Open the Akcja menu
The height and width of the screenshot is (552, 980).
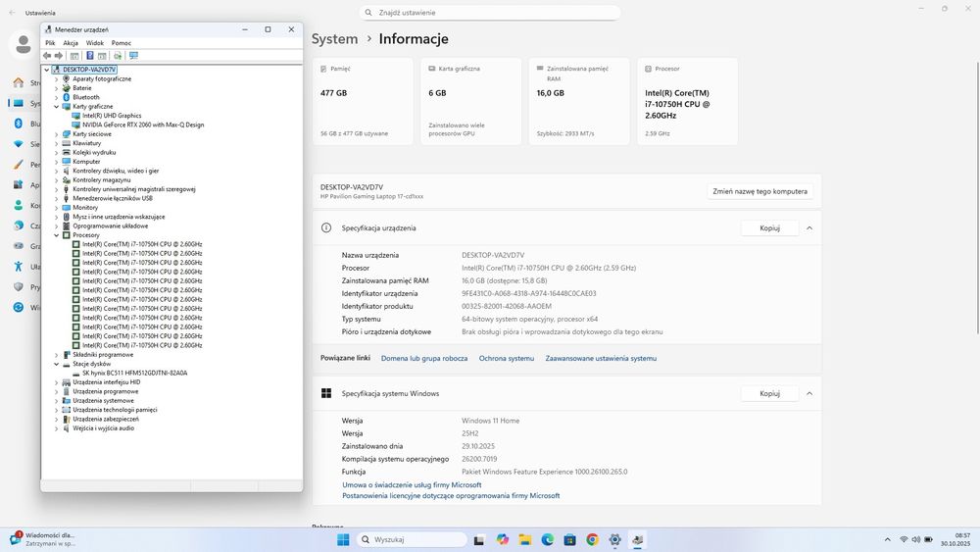pyautogui.click(x=71, y=43)
